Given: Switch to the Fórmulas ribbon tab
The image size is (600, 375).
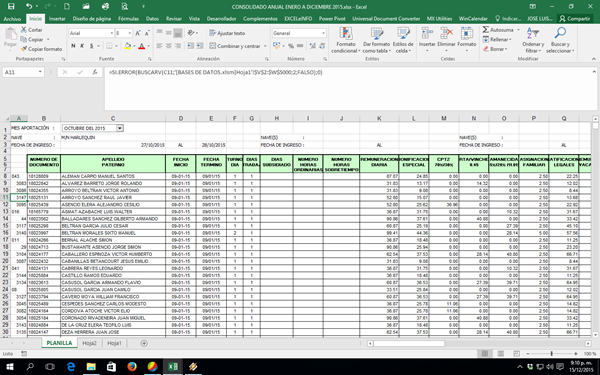Looking at the screenshot, I should (128, 18).
